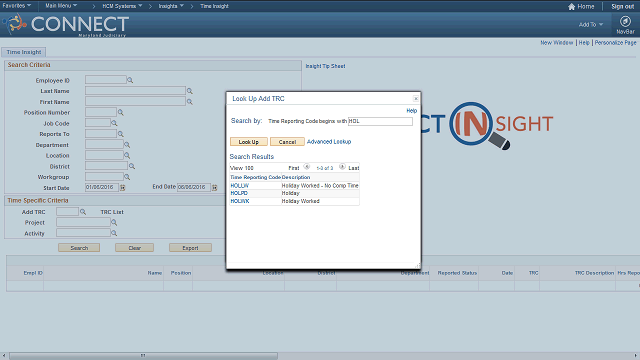Click the Look Up button

click(x=249, y=142)
